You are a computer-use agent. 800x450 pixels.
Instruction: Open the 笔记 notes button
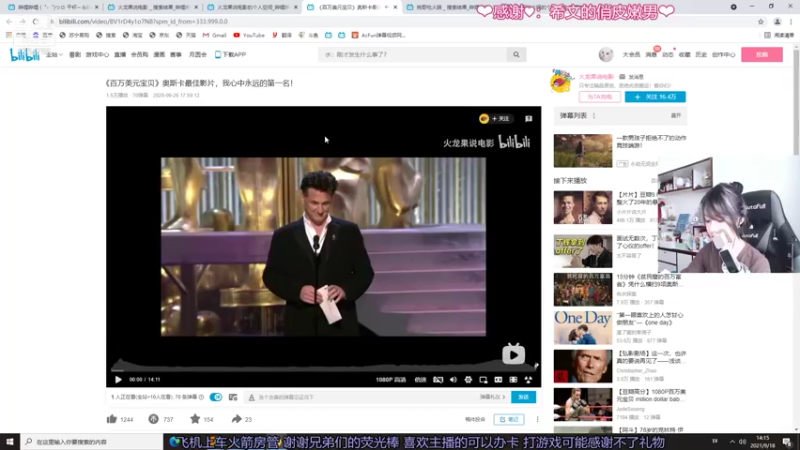pos(509,419)
